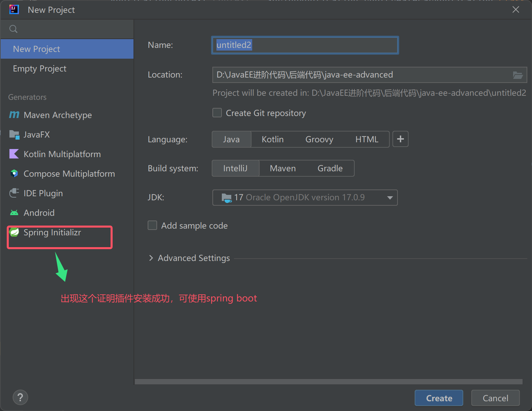This screenshot has height=411, width=532.
Task: Select Gradle build system
Action: tap(330, 168)
